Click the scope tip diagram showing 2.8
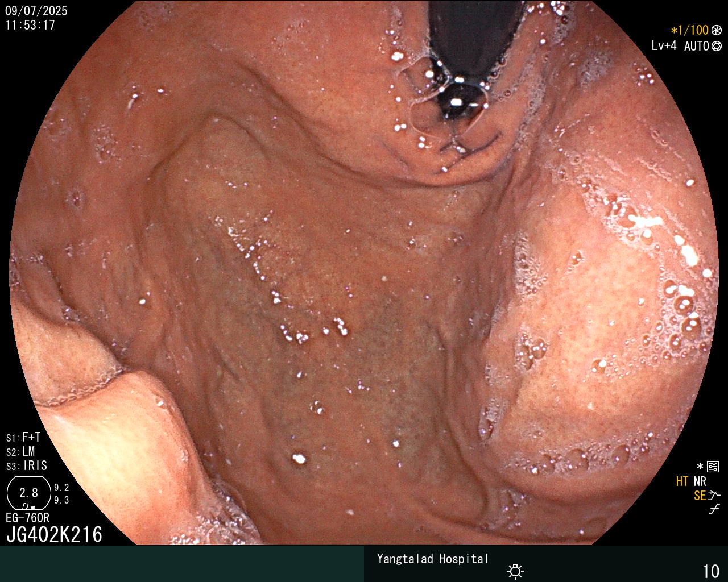The height and width of the screenshot is (582, 728). click(28, 493)
